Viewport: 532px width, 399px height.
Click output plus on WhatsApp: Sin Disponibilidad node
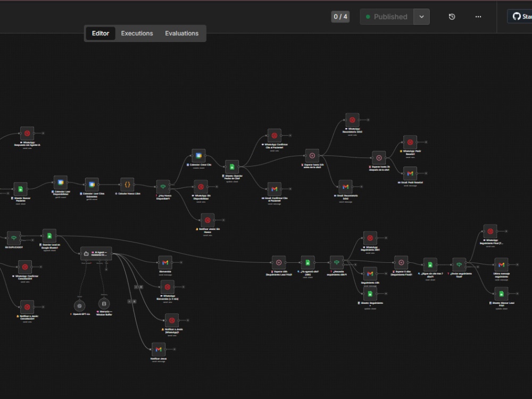(x=217, y=187)
